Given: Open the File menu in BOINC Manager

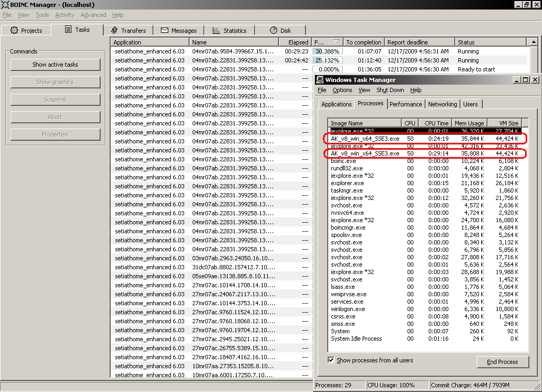Looking at the screenshot, I should pyautogui.click(x=7, y=15).
